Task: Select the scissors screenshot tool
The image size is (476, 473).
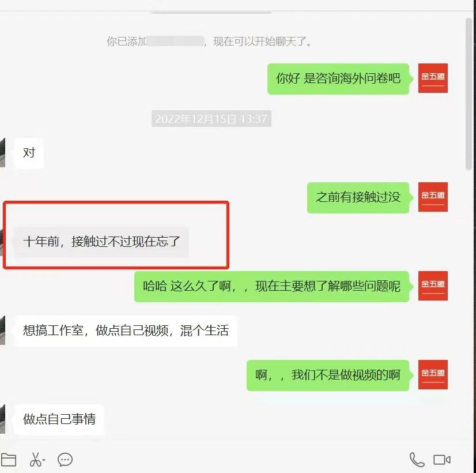Action: click(36, 460)
